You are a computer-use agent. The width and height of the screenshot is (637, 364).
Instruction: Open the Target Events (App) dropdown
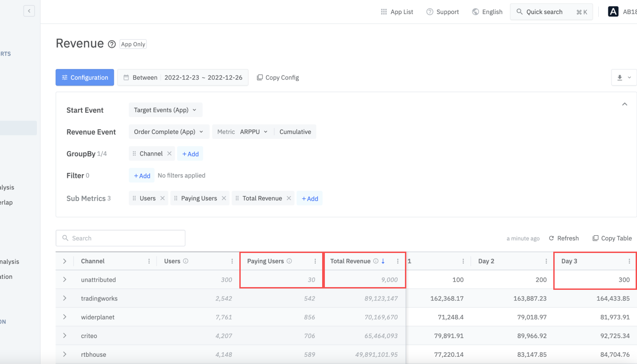[166, 110]
